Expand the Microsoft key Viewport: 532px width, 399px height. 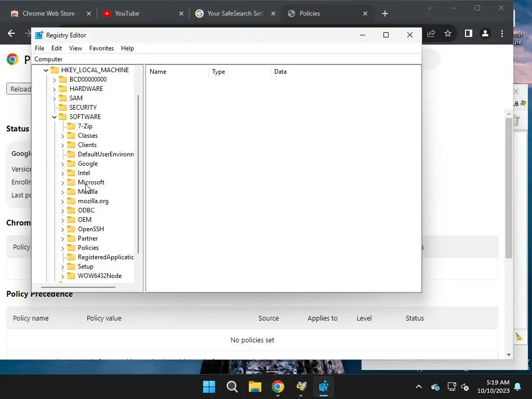[x=62, y=182]
